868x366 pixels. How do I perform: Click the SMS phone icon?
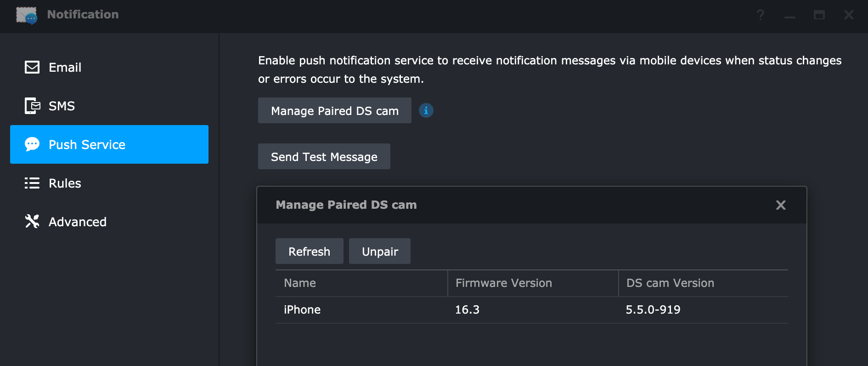[32, 106]
